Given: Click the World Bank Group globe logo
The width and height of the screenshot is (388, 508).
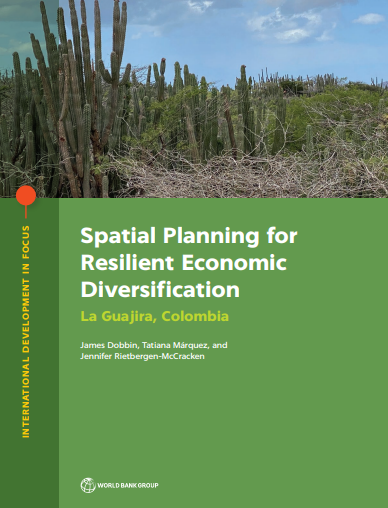Looking at the screenshot, I should 88,485.
